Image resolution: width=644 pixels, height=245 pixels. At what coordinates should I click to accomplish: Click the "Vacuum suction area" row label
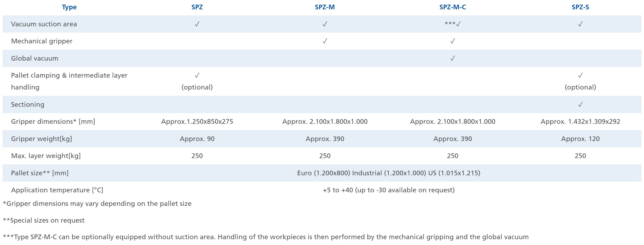44,24
